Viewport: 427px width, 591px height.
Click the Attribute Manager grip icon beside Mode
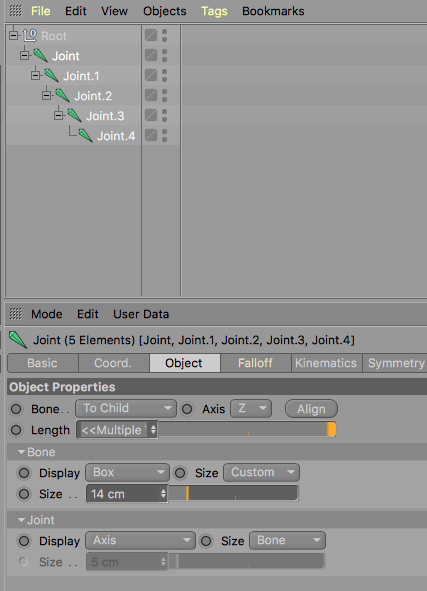point(16,314)
